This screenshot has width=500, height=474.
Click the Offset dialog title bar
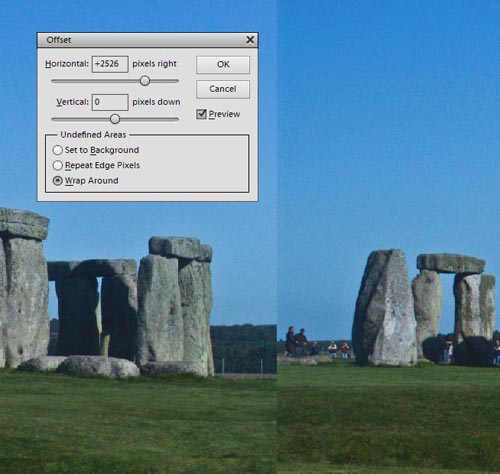[141, 40]
